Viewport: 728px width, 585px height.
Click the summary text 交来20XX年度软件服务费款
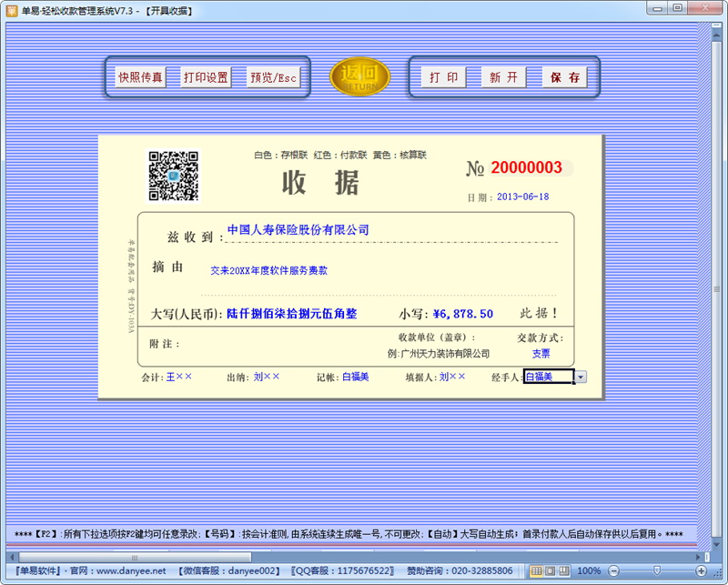click(268, 270)
